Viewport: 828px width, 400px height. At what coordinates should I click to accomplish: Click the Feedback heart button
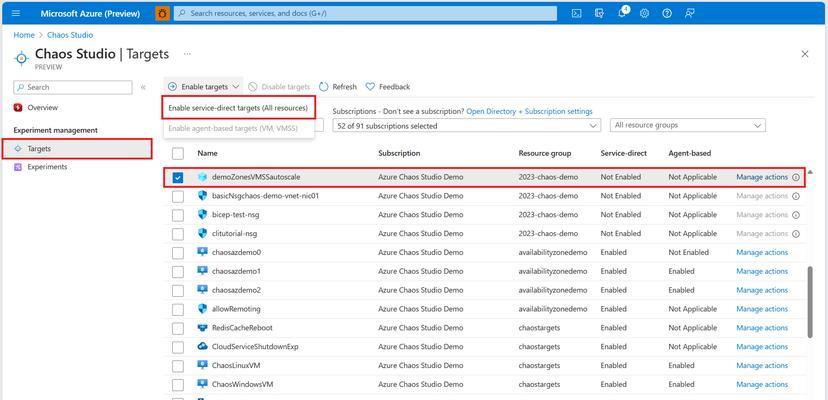388,87
